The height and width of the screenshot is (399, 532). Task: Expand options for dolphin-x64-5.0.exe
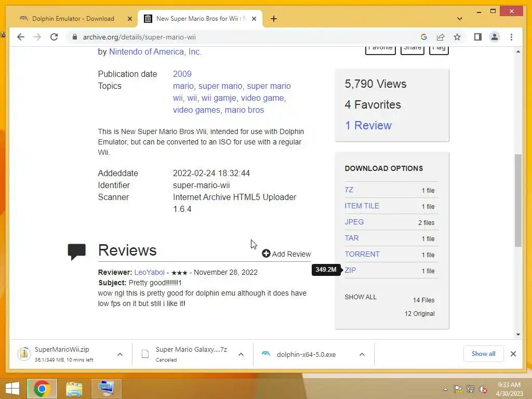(362, 354)
